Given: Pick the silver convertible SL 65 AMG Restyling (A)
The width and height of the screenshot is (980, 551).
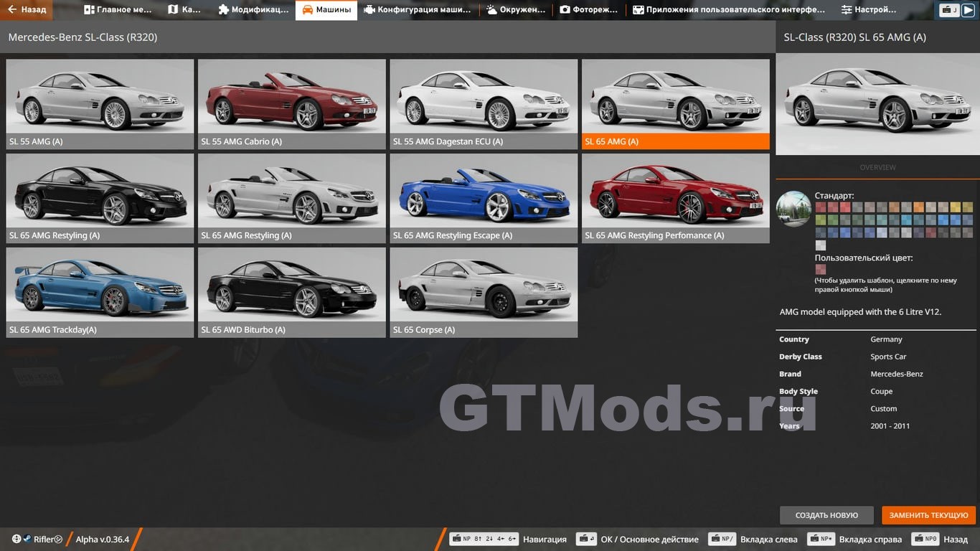Looking at the screenshot, I should (x=292, y=199).
